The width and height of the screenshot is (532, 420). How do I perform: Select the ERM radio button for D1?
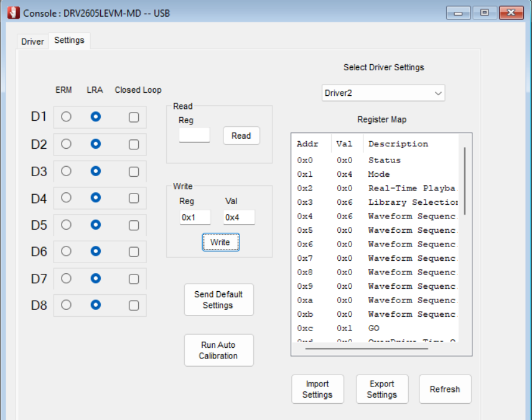(x=66, y=117)
